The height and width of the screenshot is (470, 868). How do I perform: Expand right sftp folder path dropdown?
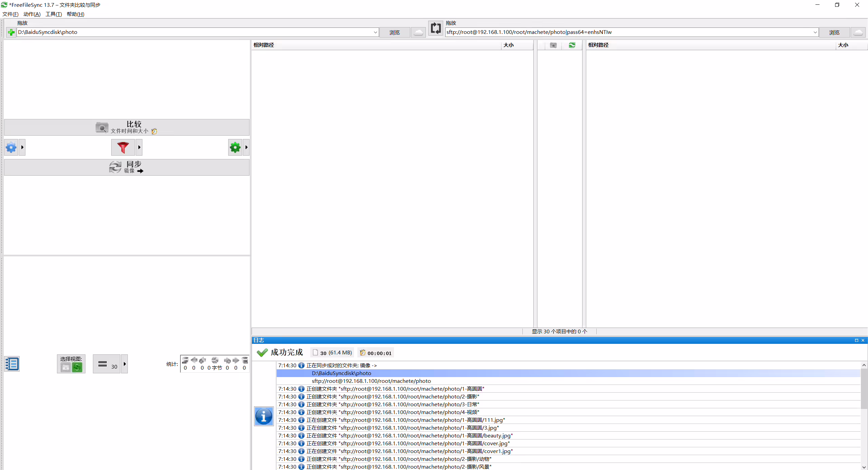pos(815,32)
